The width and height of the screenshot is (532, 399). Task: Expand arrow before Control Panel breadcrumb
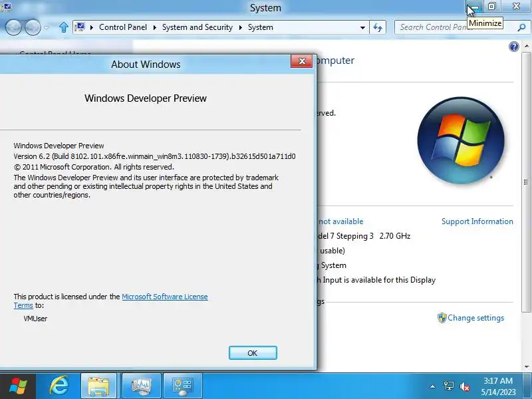coord(92,27)
